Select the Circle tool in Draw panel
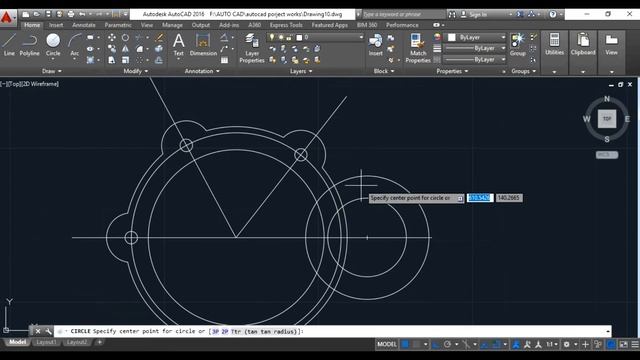This screenshot has width=640, height=360. tap(53, 44)
